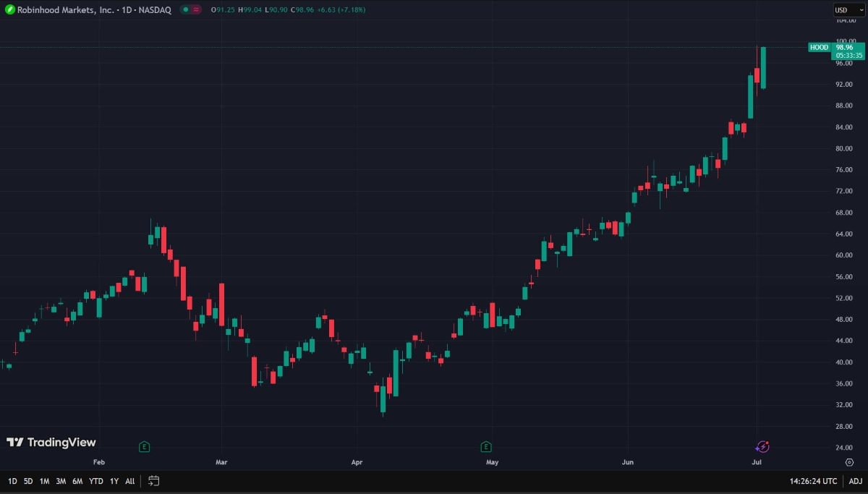Click the 92.00 price scale label
This screenshot has width=868, height=494.
click(x=845, y=85)
